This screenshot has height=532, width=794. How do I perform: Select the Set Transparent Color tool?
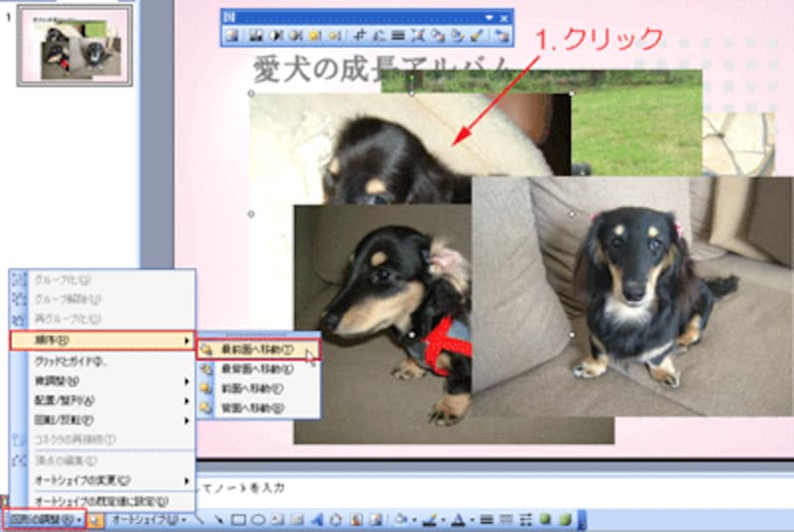pos(477,36)
